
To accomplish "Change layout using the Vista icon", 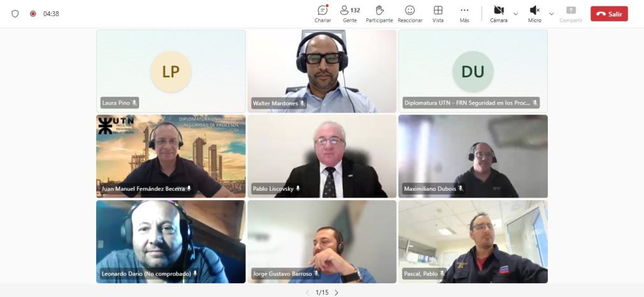I will (438, 14).
